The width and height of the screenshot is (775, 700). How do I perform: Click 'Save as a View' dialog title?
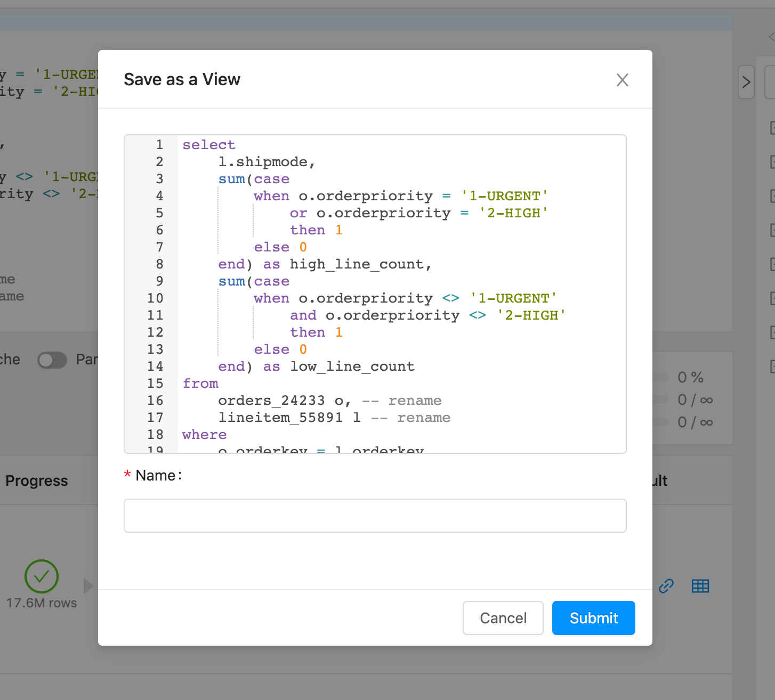[182, 79]
